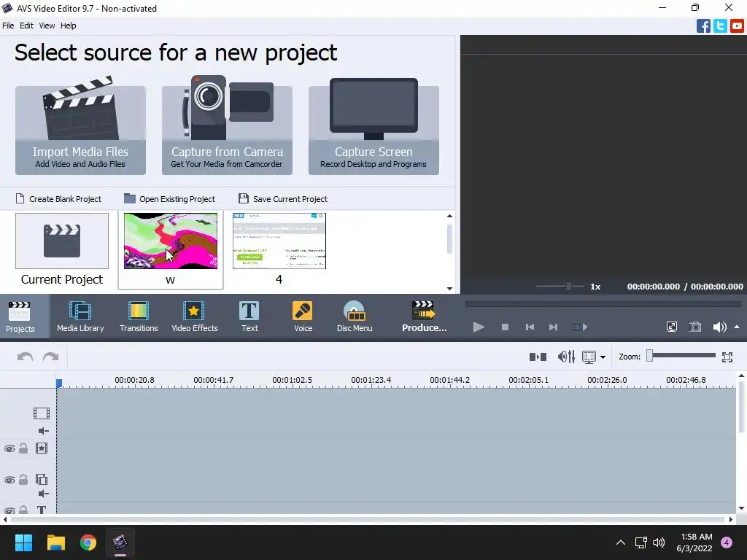This screenshot has height=560, width=747.
Task: Open the Media Library tab
Action: [x=80, y=316]
